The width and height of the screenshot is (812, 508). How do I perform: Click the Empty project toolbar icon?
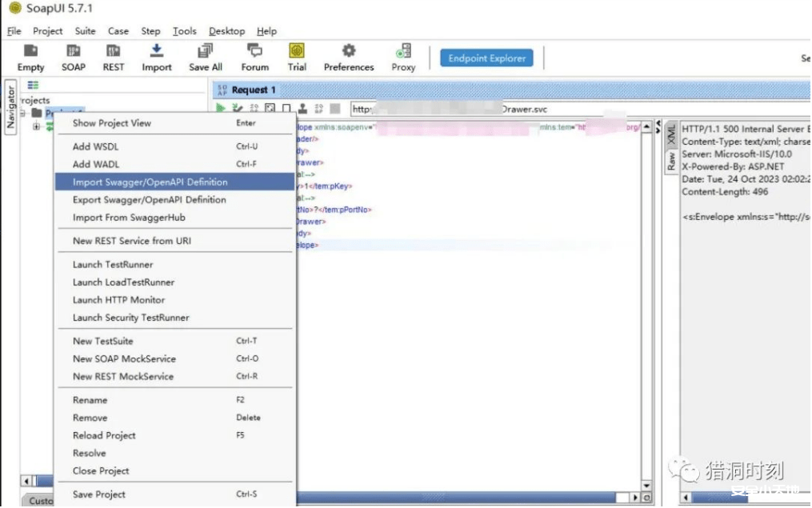tap(30, 52)
